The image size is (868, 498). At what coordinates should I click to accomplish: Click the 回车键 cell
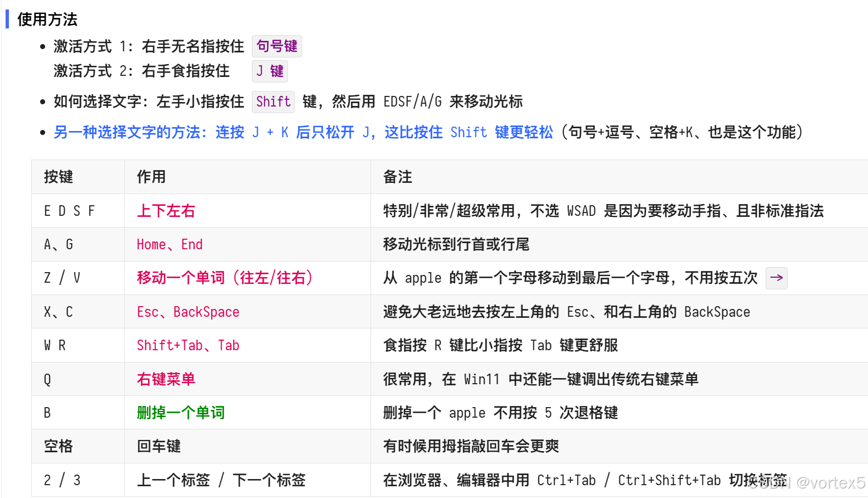247,446
